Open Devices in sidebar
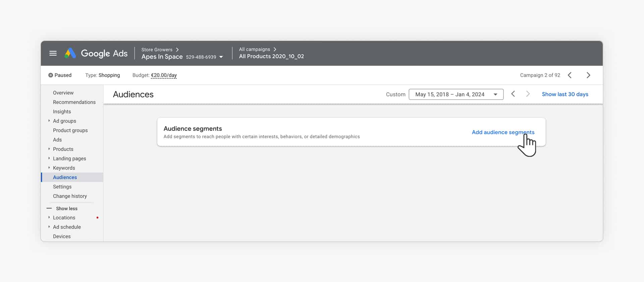The width and height of the screenshot is (644, 282). coord(62,236)
